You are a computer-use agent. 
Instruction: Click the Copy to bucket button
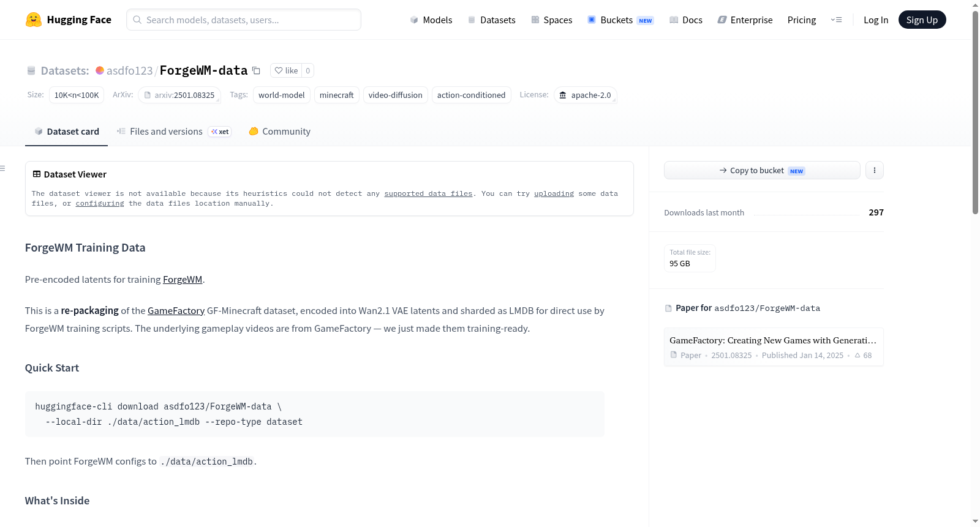tap(762, 170)
